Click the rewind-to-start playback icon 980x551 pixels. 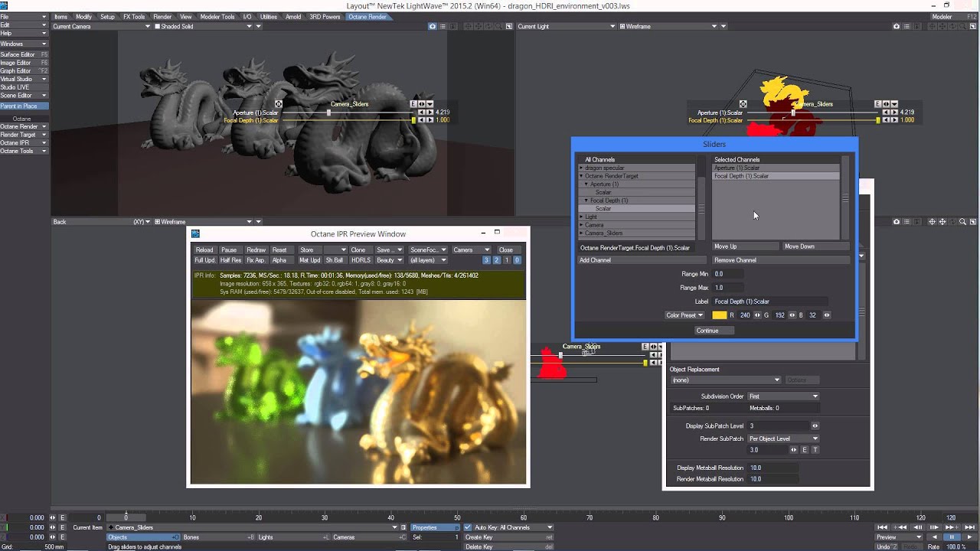pos(882,527)
